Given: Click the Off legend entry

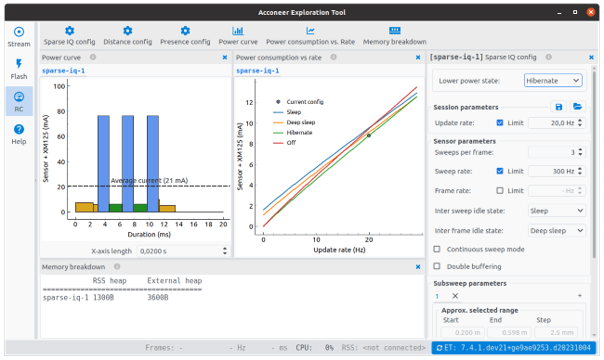Looking at the screenshot, I should click(285, 142).
